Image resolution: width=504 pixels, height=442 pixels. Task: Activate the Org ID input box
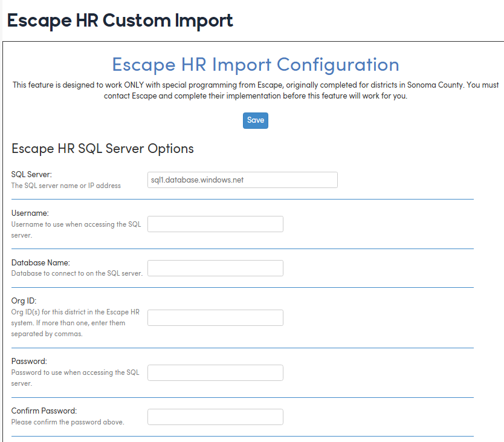pyautogui.click(x=215, y=317)
